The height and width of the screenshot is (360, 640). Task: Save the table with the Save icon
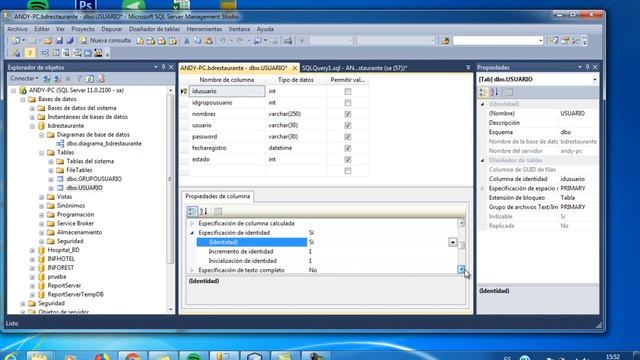59,40
